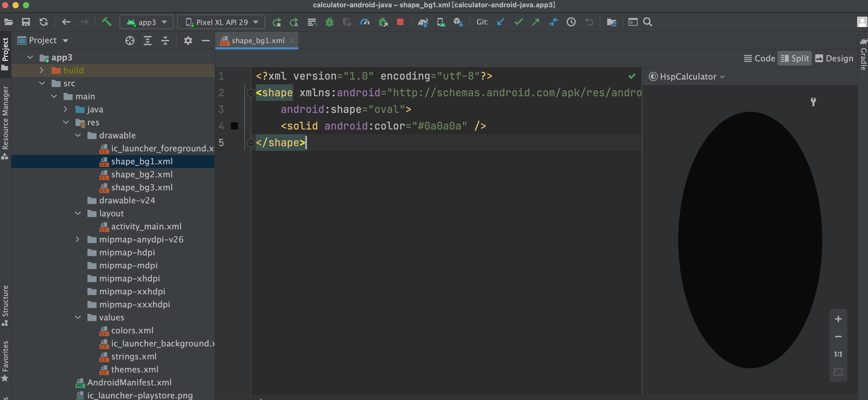The width and height of the screenshot is (868, 400).
Task: Locate current file with crosshair icon
Action: (130, 41)
